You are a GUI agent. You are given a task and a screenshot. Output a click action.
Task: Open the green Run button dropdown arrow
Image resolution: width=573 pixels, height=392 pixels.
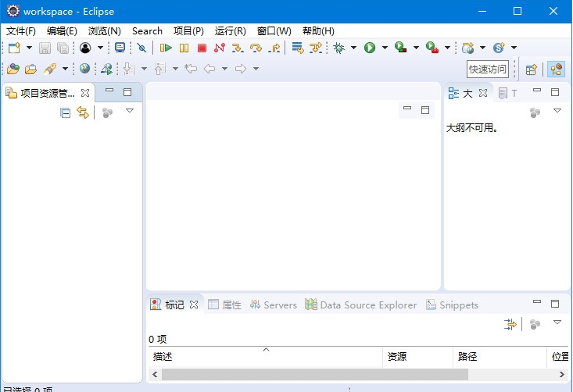pos(385,48)
